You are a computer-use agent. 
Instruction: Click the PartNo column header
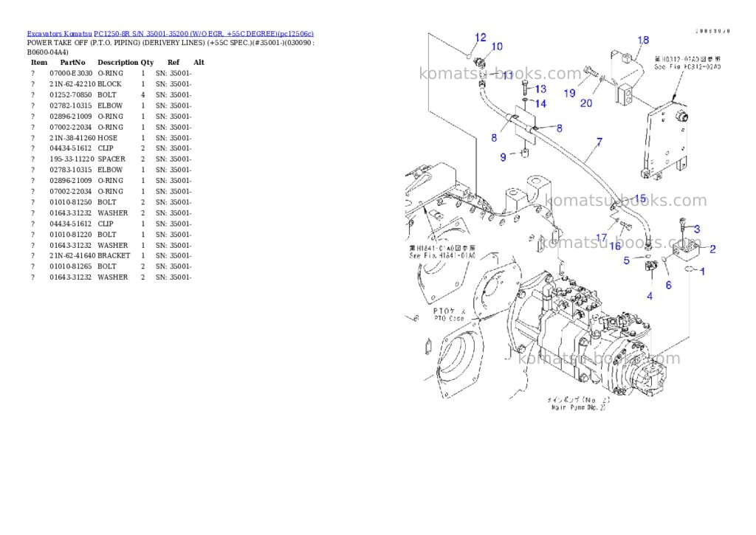(73, 62)
